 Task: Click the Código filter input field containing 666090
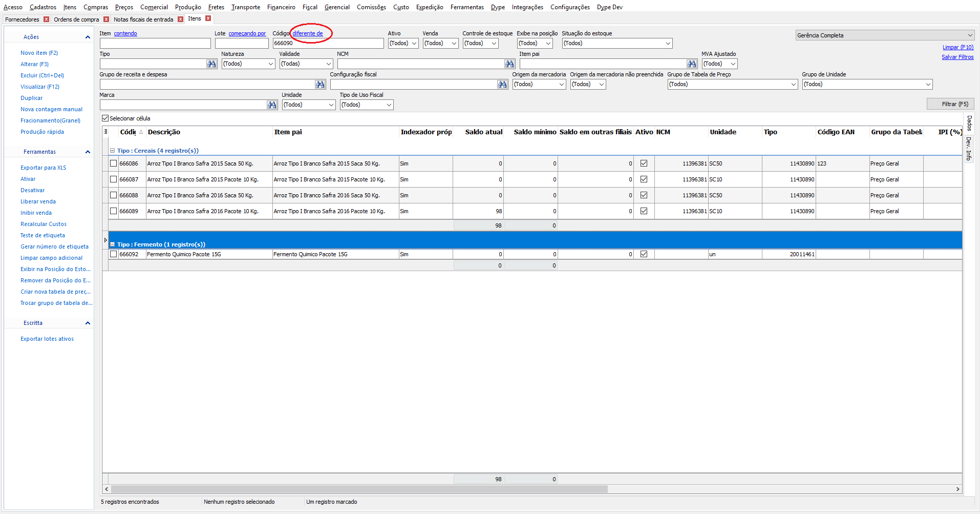pyautogui.click(x=328, y=44)
